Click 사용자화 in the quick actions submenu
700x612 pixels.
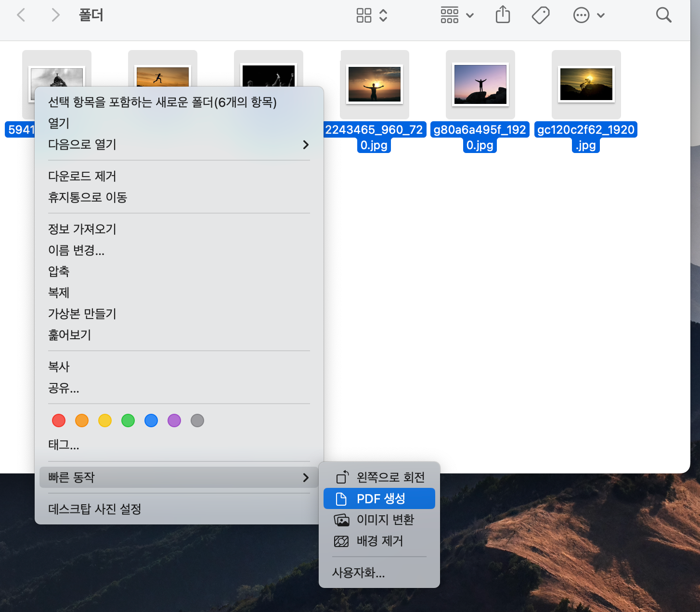pyautogui.click(x=358, y=573)
